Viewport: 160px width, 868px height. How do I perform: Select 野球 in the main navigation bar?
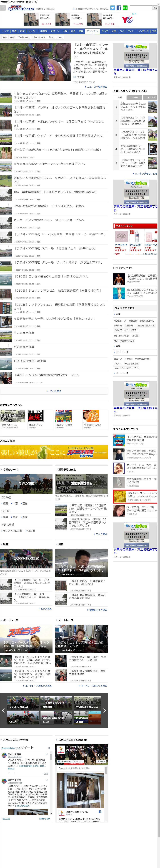tap(22, 31)
